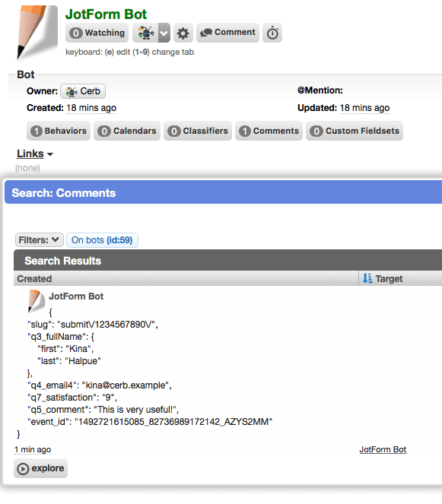Viewport: 442px width, 504px height.
Task: Follow the JotForm Bot target link
Action: point(383,449)
